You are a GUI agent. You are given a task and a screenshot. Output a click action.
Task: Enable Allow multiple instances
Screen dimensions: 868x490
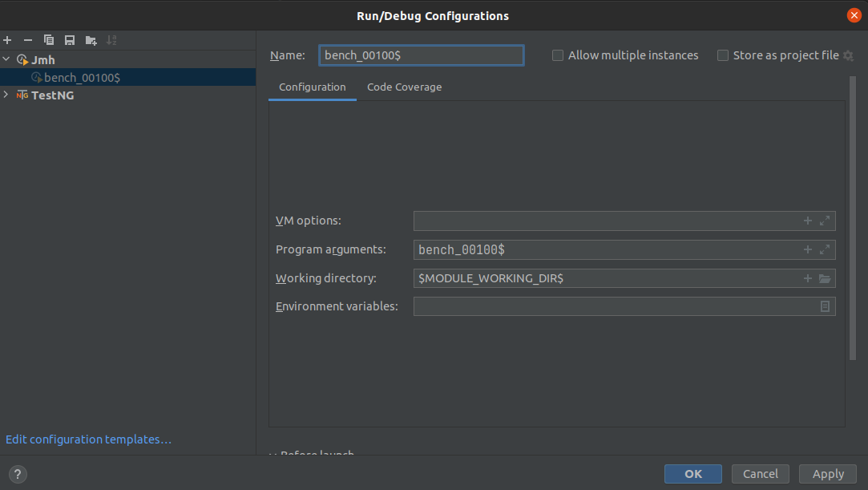557,55
